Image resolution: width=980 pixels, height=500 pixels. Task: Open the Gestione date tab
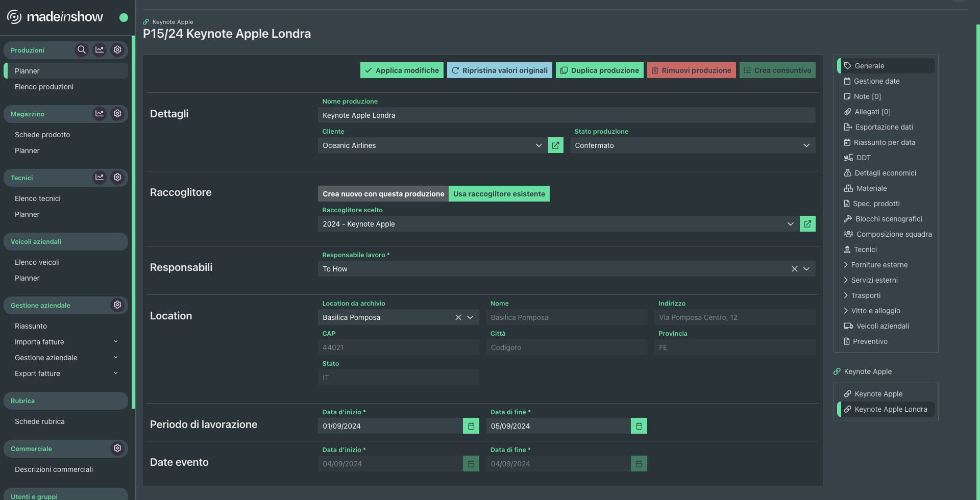click(x=886, y=81)
